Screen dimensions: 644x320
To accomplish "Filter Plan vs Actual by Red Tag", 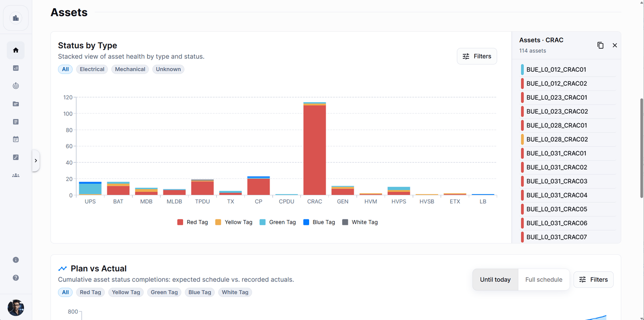I will pos(91,292).
